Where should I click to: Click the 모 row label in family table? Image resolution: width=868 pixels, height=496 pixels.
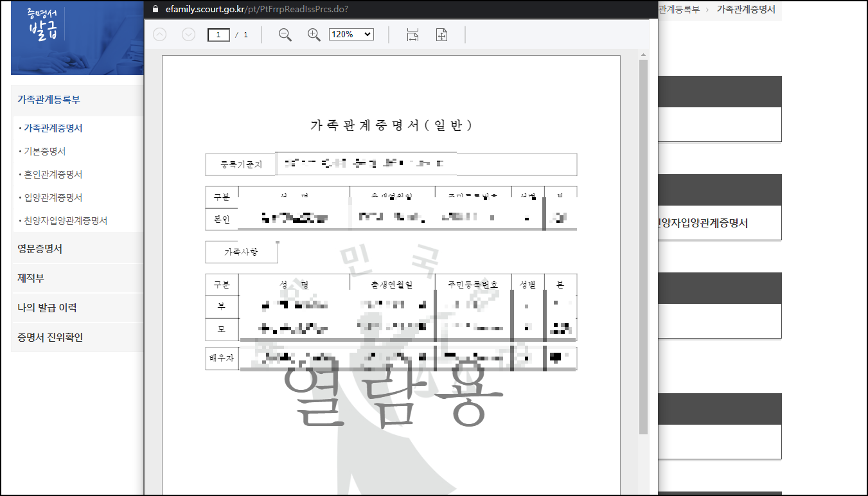point(222,328)
